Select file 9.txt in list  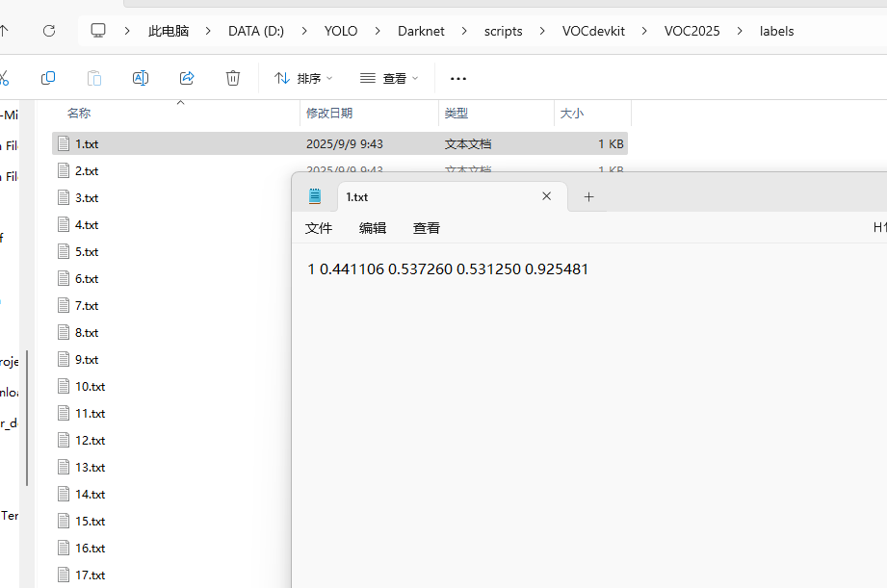[87, 360]
